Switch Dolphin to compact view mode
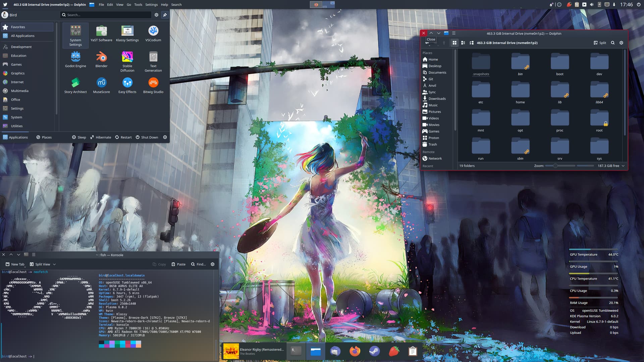Screen dimensions: 644x362 (463, 43)
